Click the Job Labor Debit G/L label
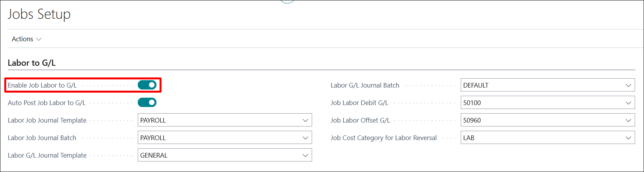 click(360, 103)
